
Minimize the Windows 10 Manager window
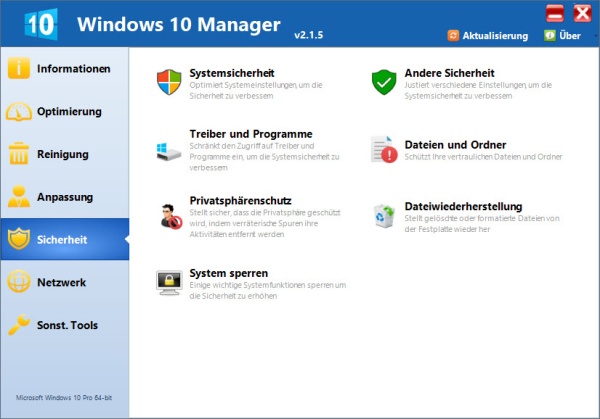[x=555, y=14]
